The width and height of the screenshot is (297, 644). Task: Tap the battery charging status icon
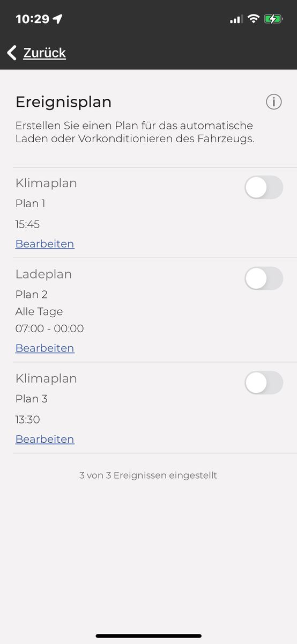(273, 19)
